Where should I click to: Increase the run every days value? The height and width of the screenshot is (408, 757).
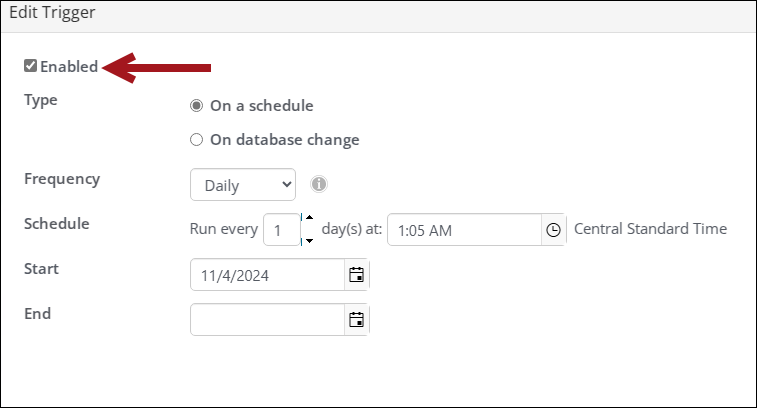coord(309,218)
